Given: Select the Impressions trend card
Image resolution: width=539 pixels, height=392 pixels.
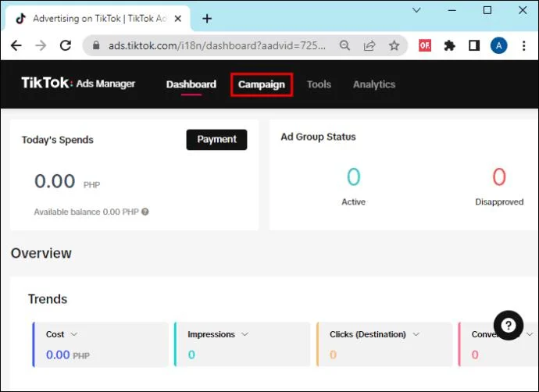Looking at the screenshot, I should click(242, 344).
